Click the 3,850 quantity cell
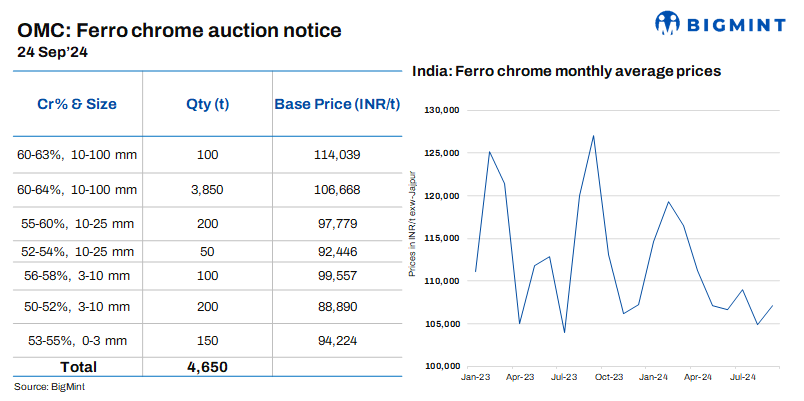804x401 pixels. [x=206, y=190]
